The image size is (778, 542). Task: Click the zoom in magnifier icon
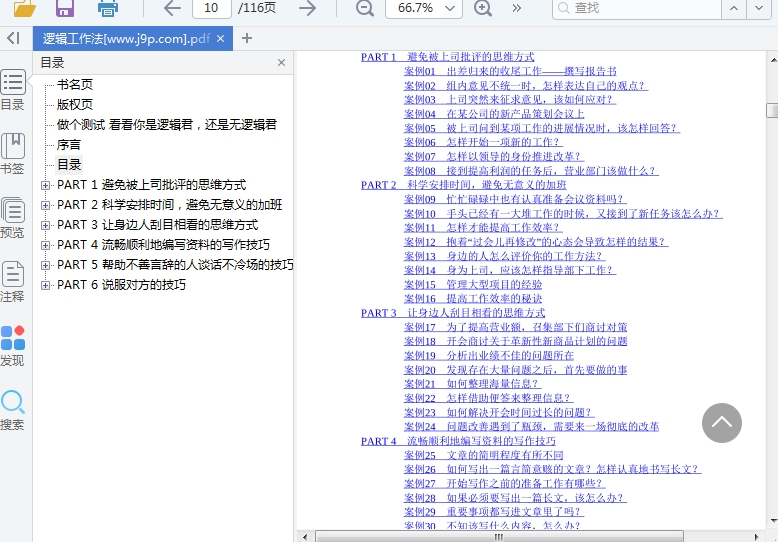click(x=483, y=8)
